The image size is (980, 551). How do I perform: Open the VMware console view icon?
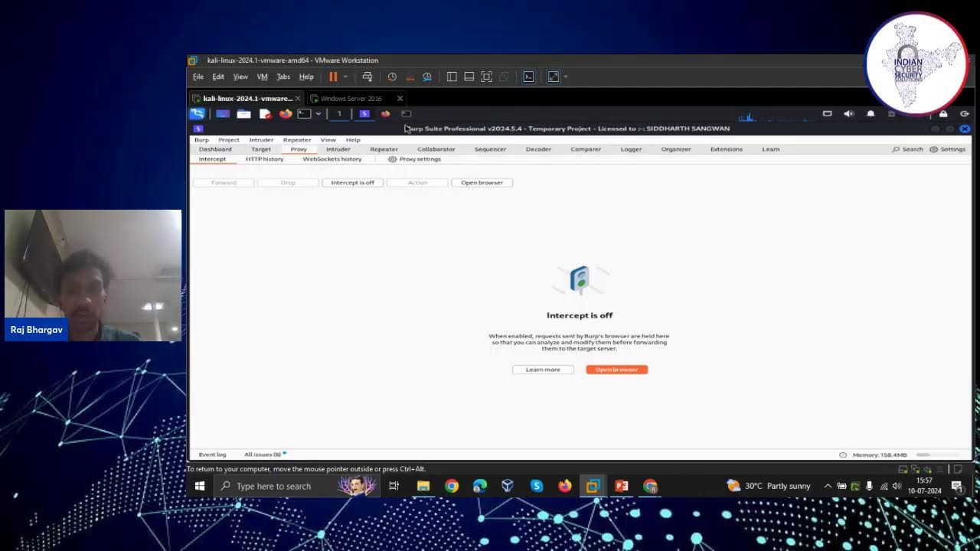528,77
